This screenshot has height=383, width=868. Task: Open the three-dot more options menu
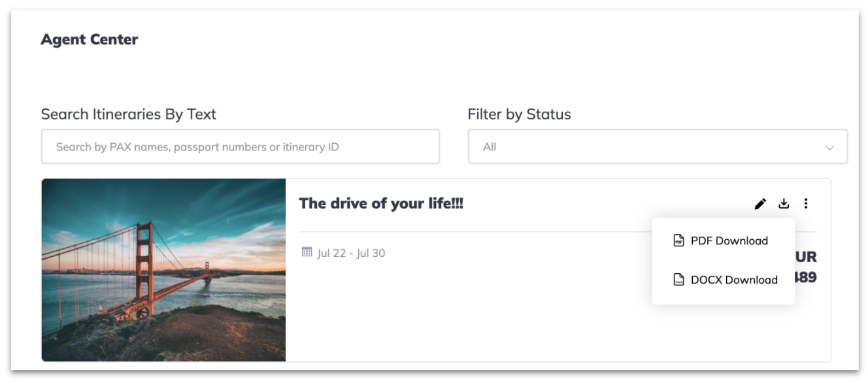coord(806,204)
